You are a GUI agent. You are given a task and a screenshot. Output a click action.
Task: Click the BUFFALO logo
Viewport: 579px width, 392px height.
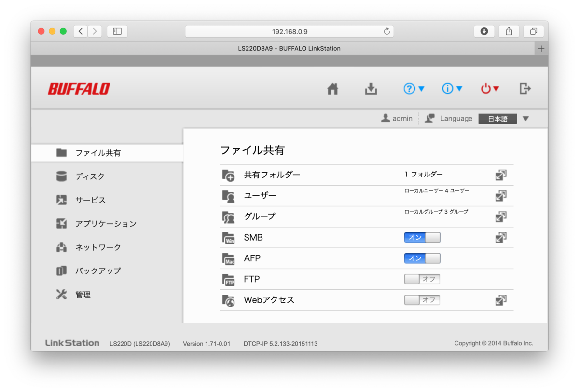79,89
